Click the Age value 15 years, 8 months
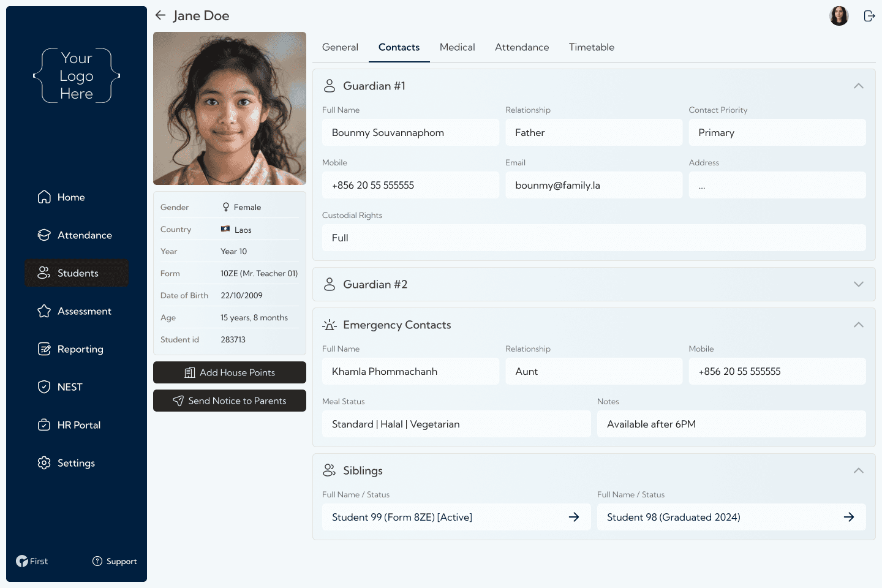 [x=254, y=317]
